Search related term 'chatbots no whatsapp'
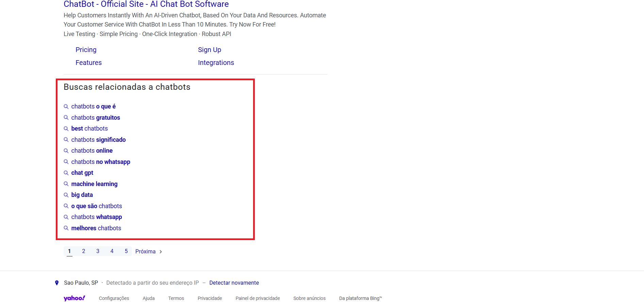Viewport: 644px width, 302px height. pos(101,162)
